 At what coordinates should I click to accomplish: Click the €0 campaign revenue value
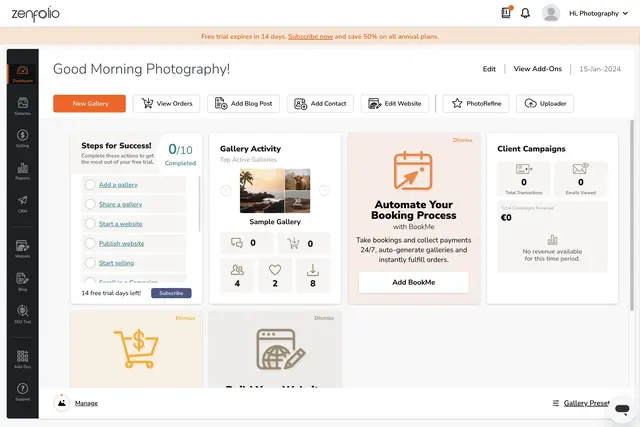tap(506, 218)
